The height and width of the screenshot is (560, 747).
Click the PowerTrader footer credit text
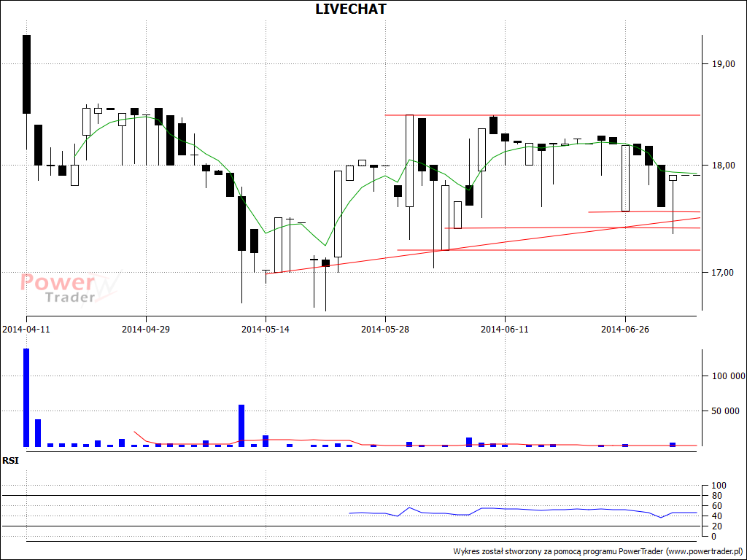pos(598,551)
